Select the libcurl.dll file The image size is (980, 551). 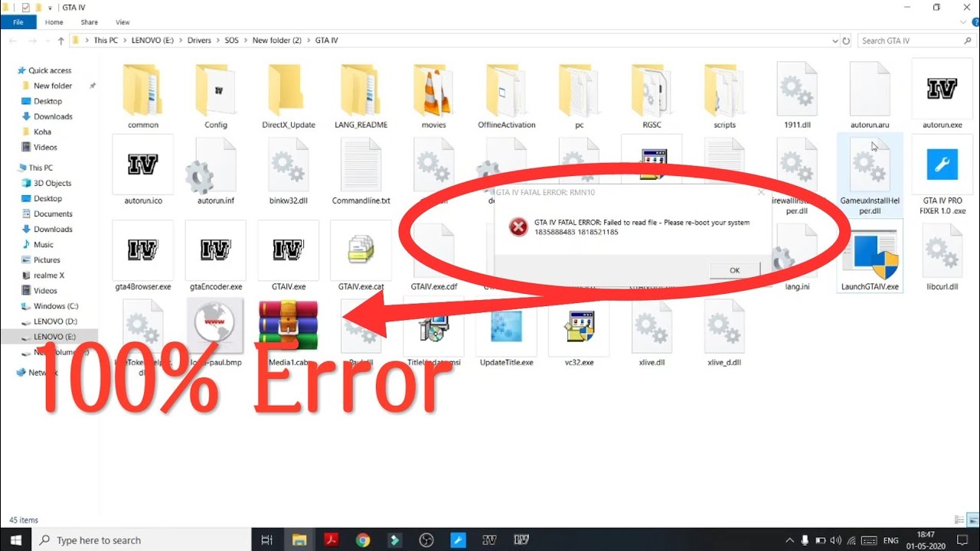942,256
